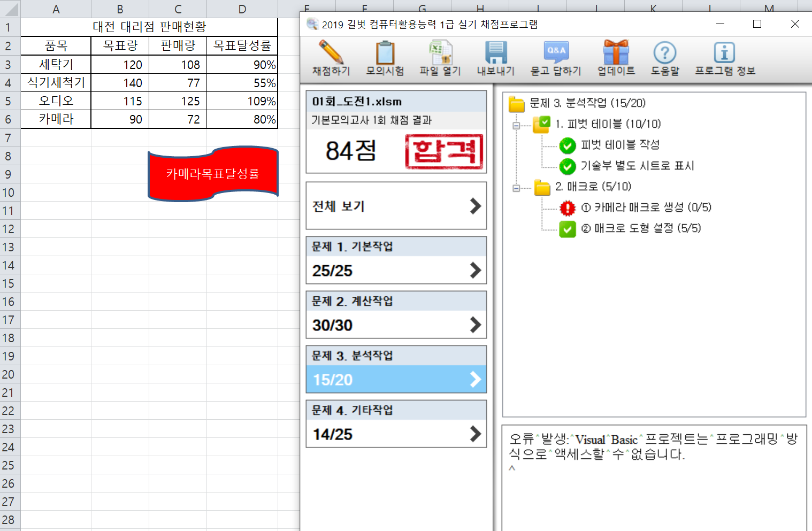Image resolution: width=812 pixels, height=531 pixels.
Task: Open 모의시험 clipboard icon
Action: (385, 53)
